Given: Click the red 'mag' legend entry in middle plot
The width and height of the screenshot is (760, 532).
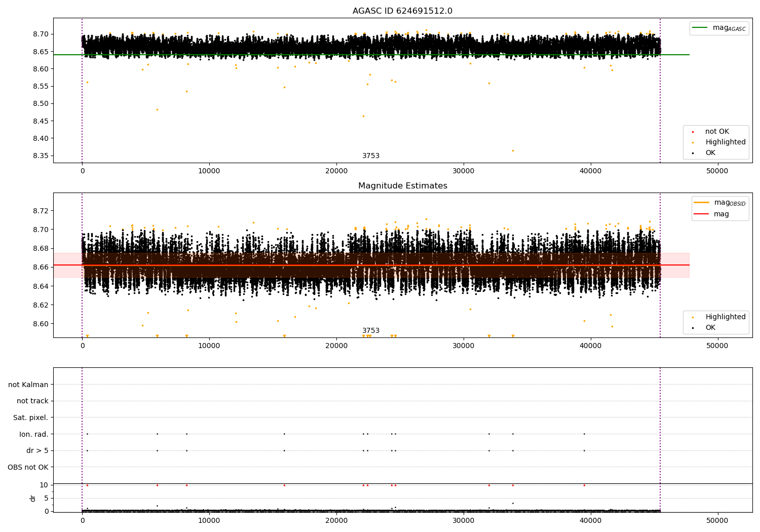Looking at the screenshot, I should [x=712, y=214].
